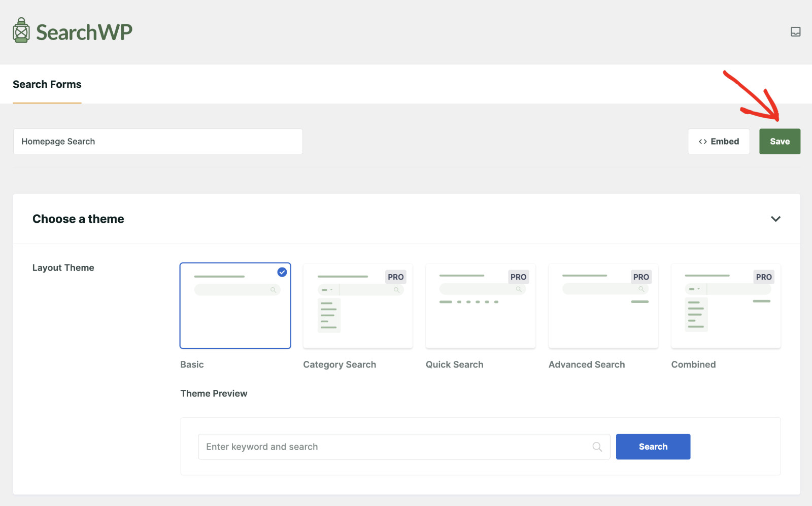Image resolution: width=812 pixels, height=506 pixels.
Task: Click the Homepage Search title field
Action: [157, 141]
